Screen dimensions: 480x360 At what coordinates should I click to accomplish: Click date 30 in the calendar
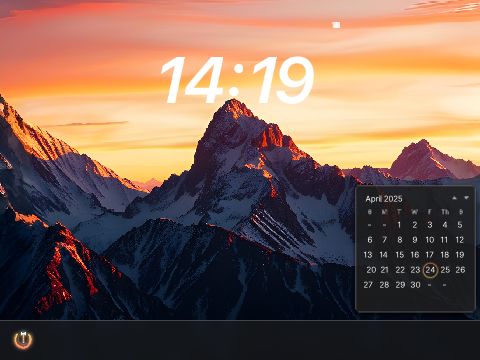[415, 285]
